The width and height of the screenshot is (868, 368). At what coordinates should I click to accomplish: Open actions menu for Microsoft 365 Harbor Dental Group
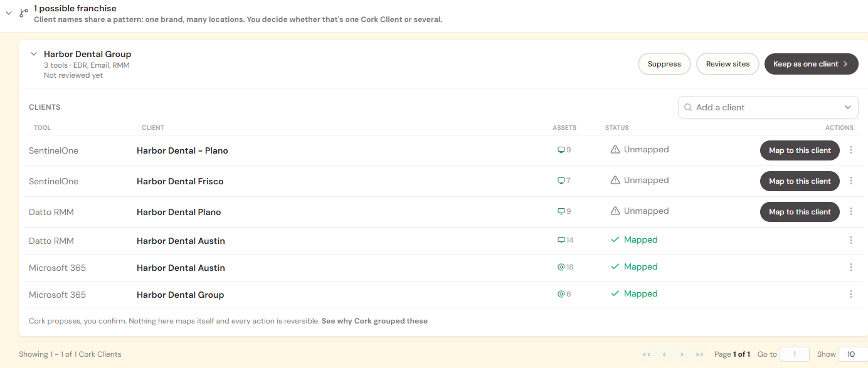click(x=851, y=295)
